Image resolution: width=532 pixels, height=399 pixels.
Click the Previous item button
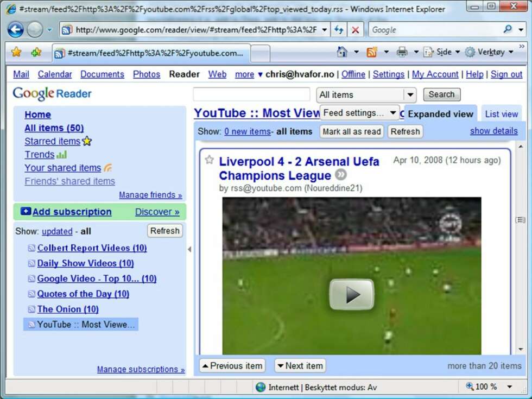point(232,366)
